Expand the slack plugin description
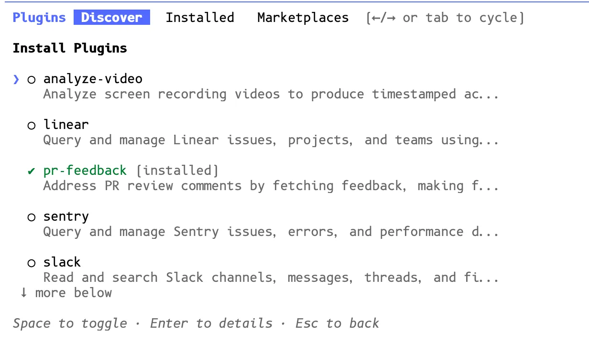This screenshot has height=364, width=589. tap(62, 262)
